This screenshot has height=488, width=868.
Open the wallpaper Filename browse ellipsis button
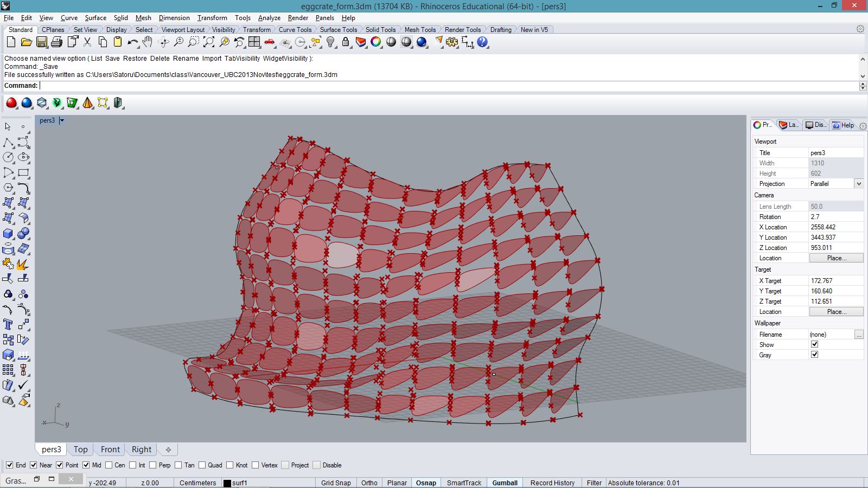click(x=858, y=335)
